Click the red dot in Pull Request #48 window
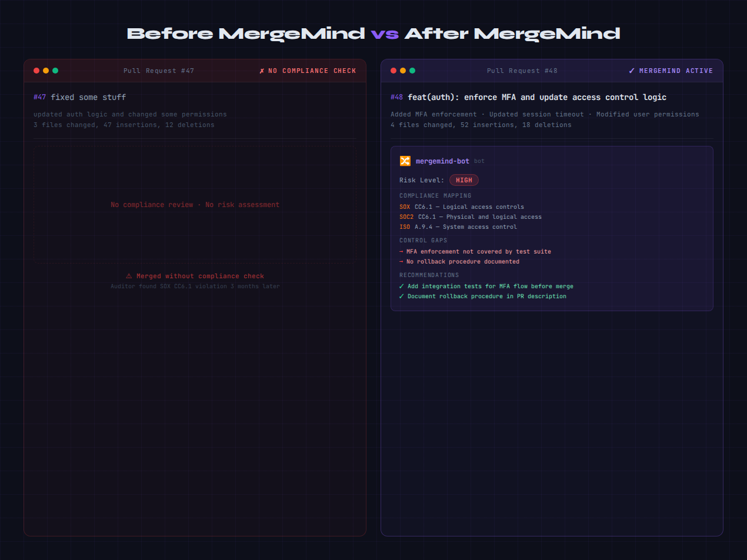 pyautogui.click(x=393, y=71)
